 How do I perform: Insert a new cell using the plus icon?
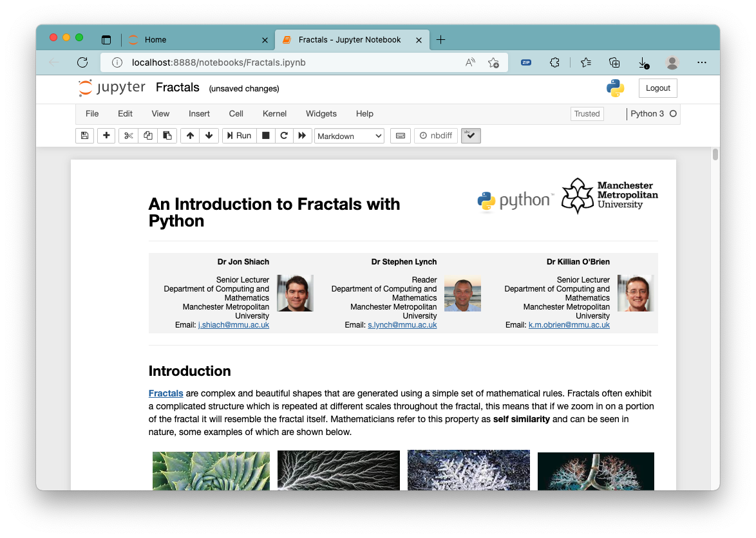[106, 136]
